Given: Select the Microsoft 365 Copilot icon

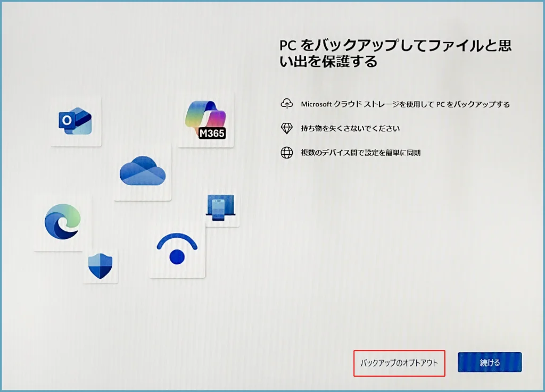Looking at the screenshot, I should coord(205,115).
